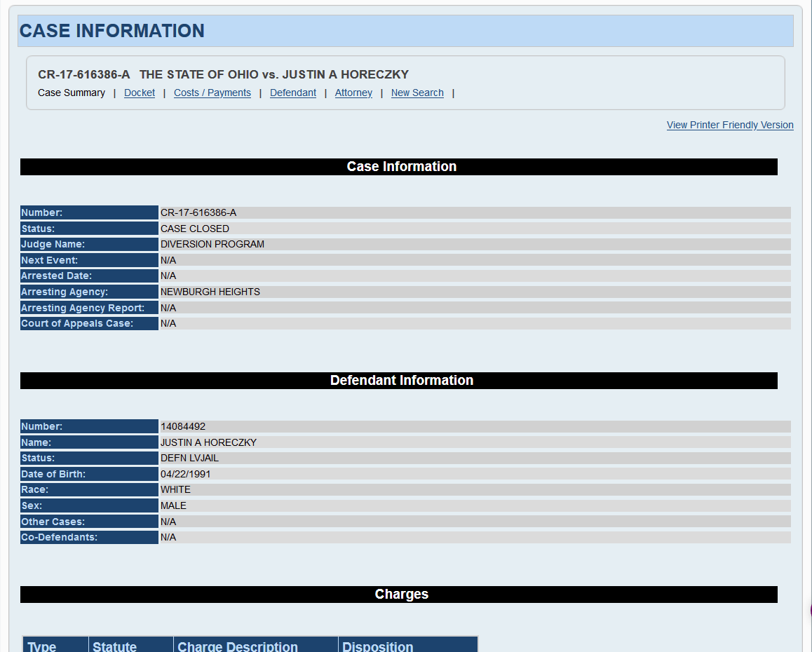Click the Statute column header

(131, 645)
